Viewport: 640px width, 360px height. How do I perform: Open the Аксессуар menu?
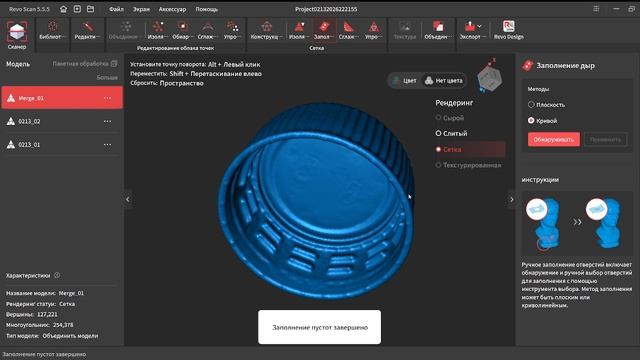tap(172, 9)
